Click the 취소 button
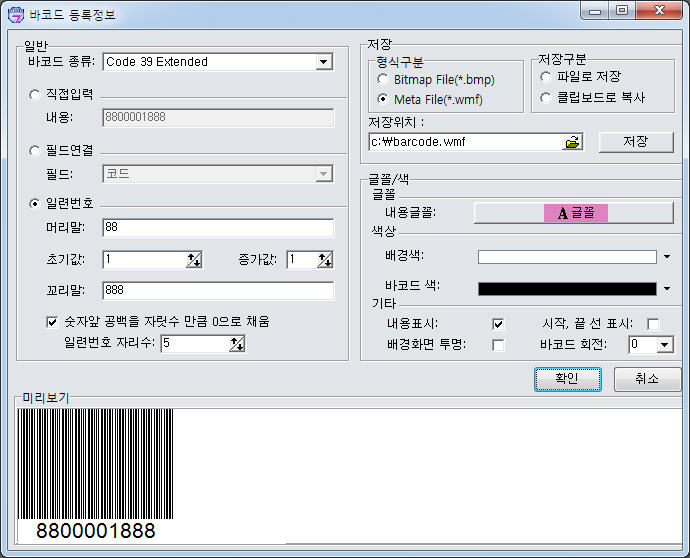Screen dimensions: 690x558 (x=647, y=379)
